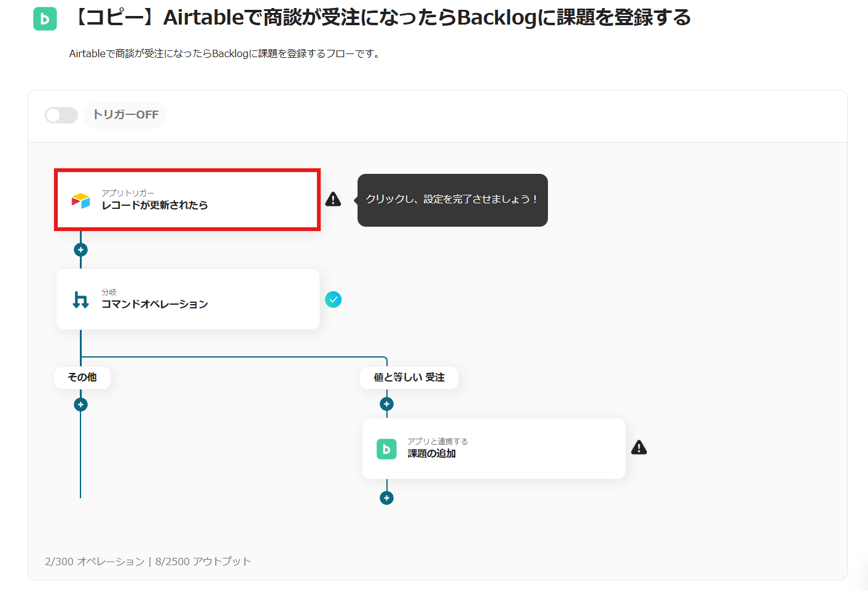Open the 課題の追加 Backlog step
Image resolution: width=868 pixels, height=591 pixels.
tap(494, 448)
